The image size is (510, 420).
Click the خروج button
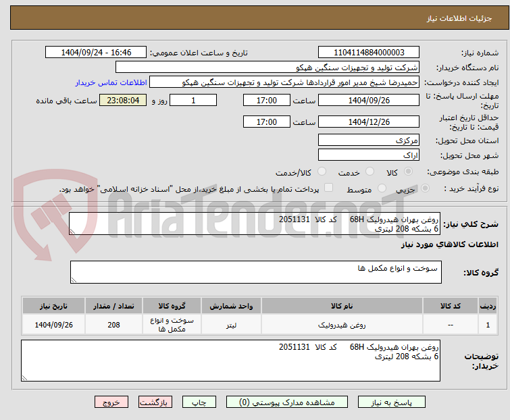point(111,402)
